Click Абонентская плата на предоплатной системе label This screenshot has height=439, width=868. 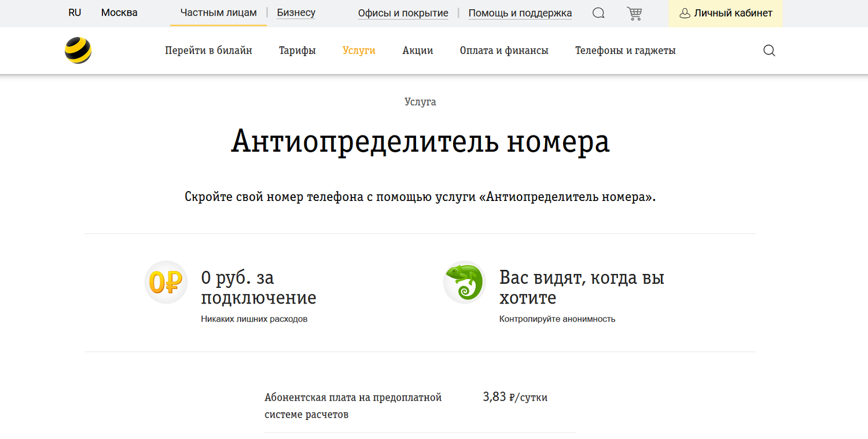pyautogui.click(x=353, y=406)
